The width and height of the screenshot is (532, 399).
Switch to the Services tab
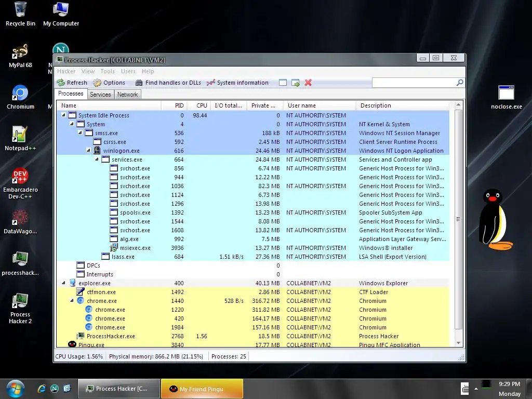(x=100, y=95)
